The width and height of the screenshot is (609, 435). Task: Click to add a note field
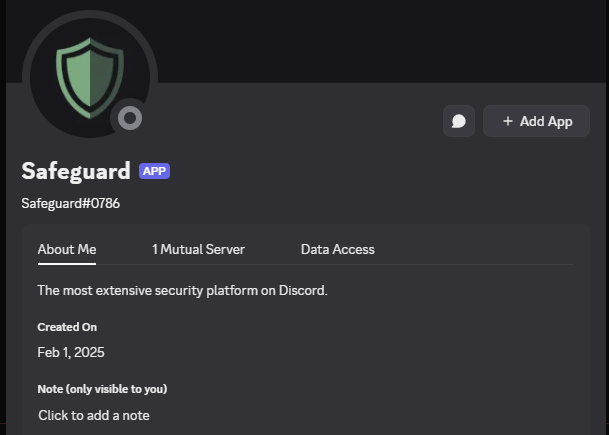94,415
